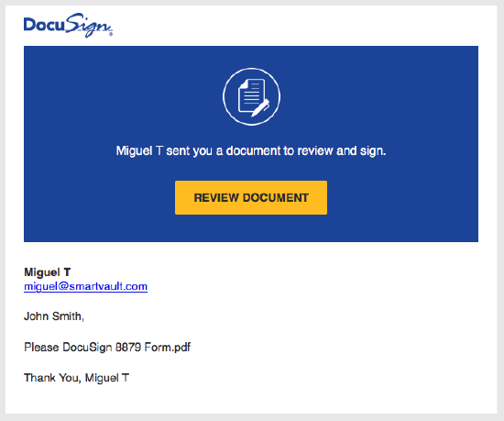504x421 pixels.
Task: Click the 'Thank You, Miguel T' sign-off line
Action: (76, 378)
